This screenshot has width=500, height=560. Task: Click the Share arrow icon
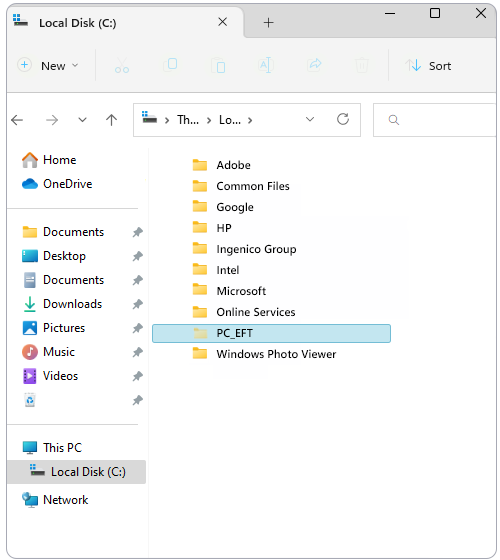(314, 65)
